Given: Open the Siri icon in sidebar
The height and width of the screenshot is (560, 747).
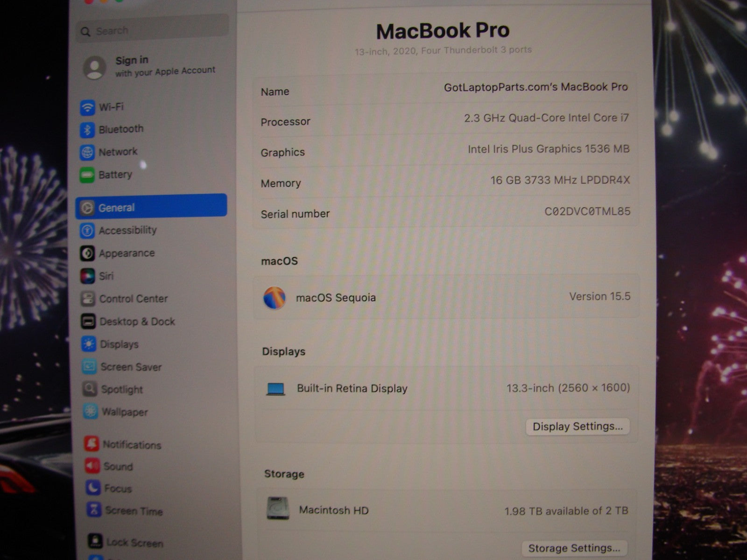Looking at the screenshot, I should (x=88, y=276).
